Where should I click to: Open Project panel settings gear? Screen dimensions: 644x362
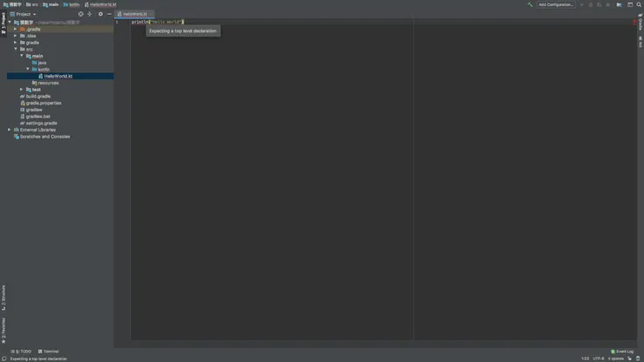pos(100,14)
